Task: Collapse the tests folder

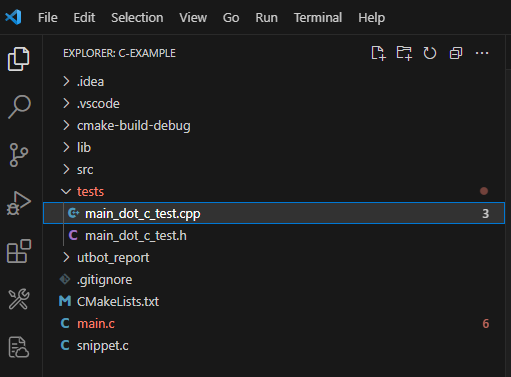Action: tap(274, 191)
